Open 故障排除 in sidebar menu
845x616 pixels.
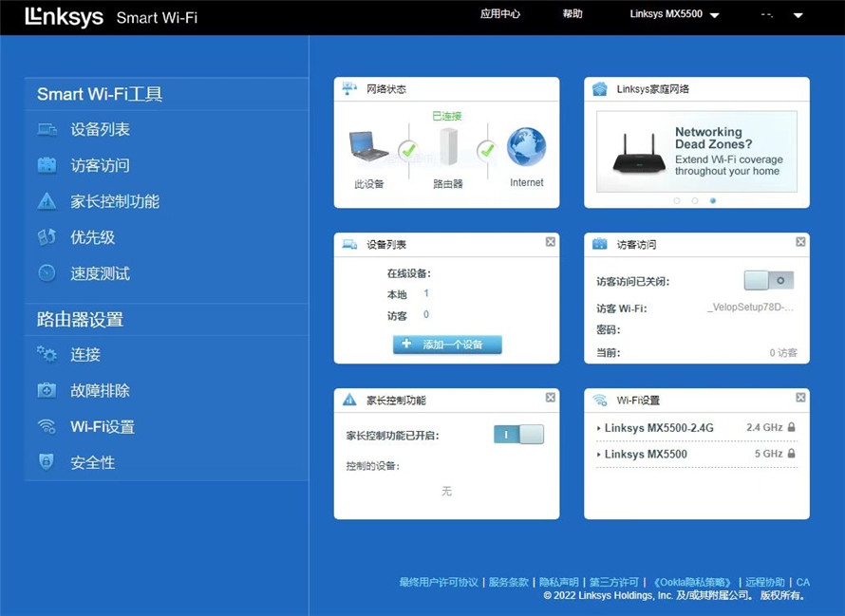pos(101,391)
